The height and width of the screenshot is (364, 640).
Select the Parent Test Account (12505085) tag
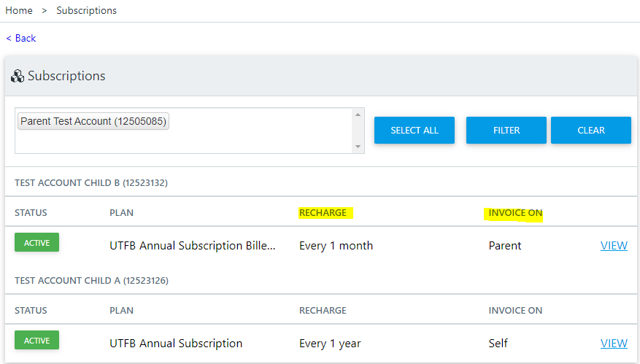tap(93, 121)
